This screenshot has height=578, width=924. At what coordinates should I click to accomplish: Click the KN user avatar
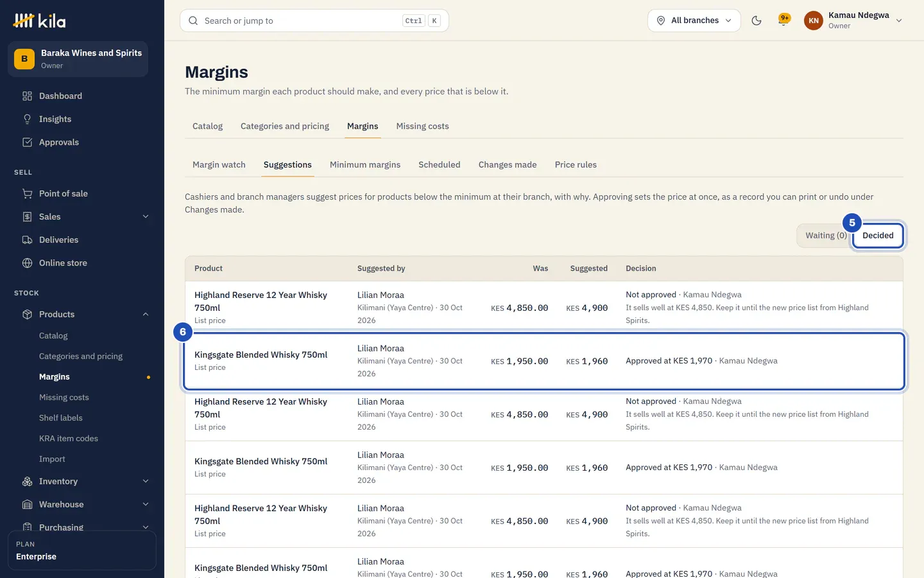point(814,21)
